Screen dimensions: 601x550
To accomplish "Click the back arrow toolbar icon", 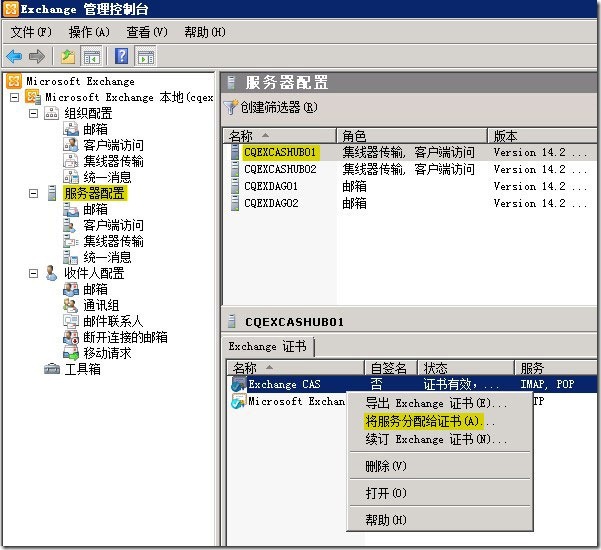I will 14,56.
